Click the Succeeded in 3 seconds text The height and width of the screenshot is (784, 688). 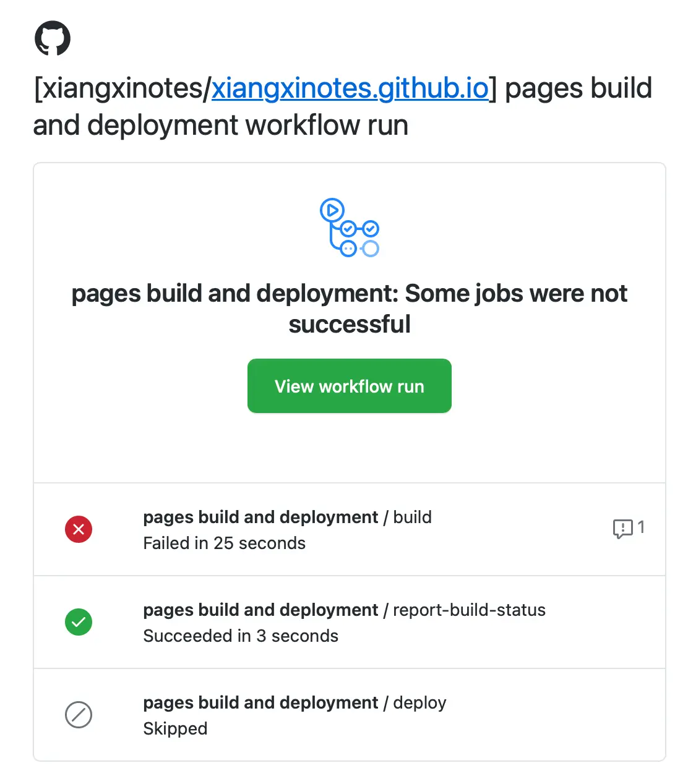241,636
